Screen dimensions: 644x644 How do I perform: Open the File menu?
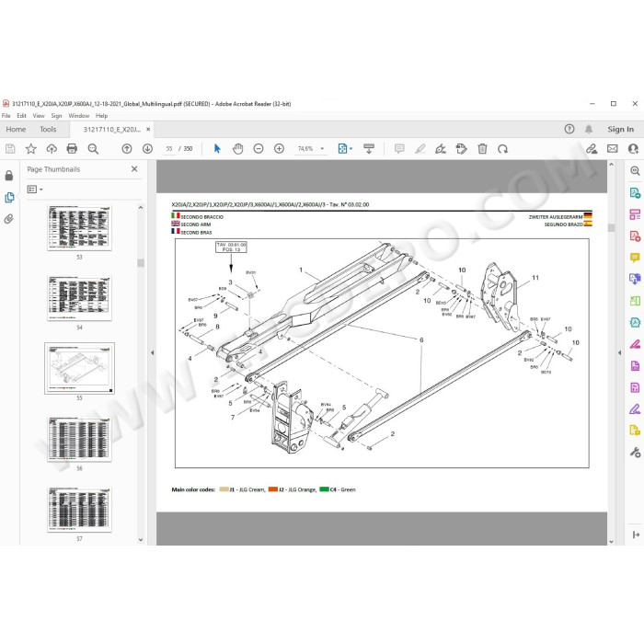[x=6, y=116]
